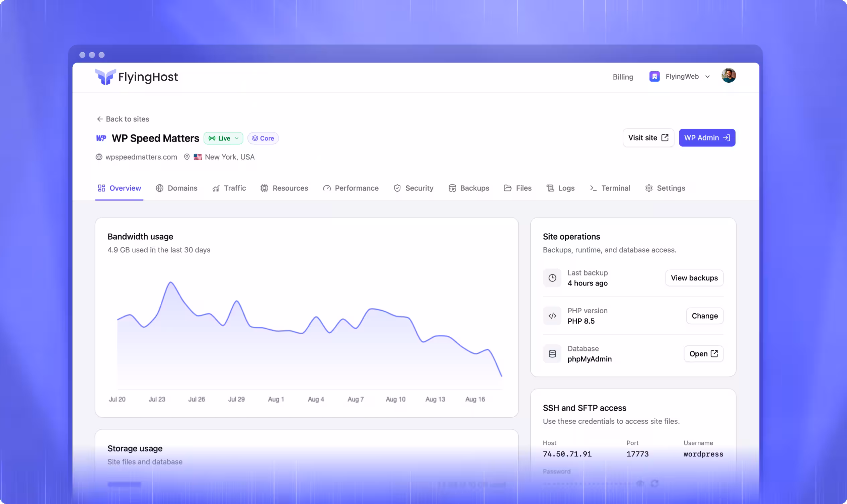
Task: Click the location pin icon
Action: pos(186,157)
